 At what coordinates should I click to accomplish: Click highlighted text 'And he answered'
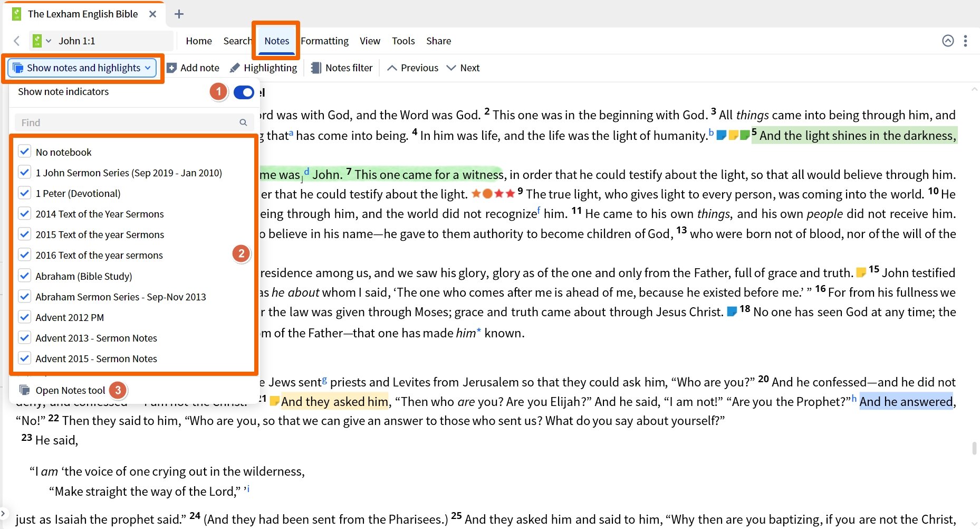click(x=906, y=402)
